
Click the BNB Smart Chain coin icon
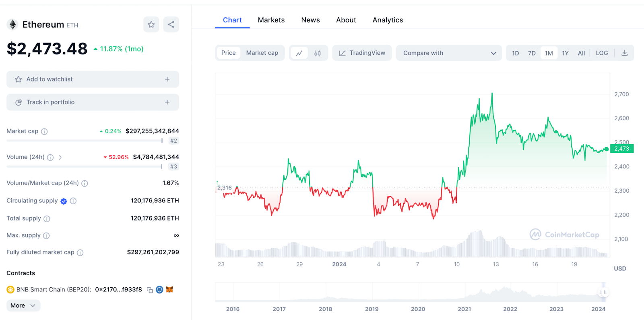click(10, 290)
